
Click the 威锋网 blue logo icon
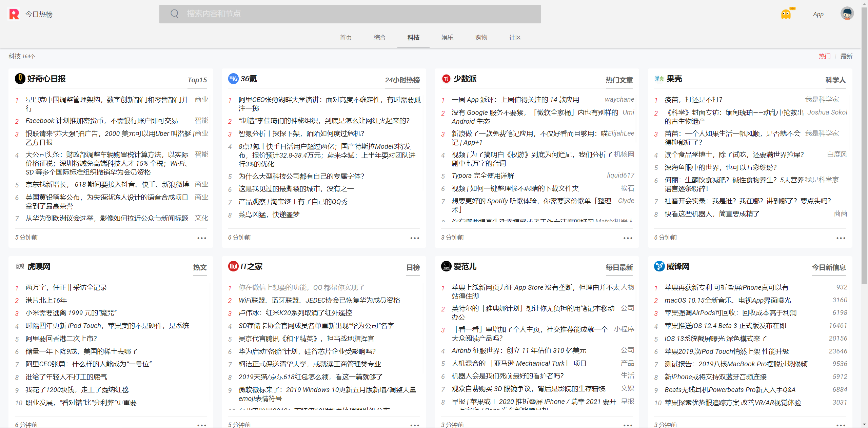point(659,266)
